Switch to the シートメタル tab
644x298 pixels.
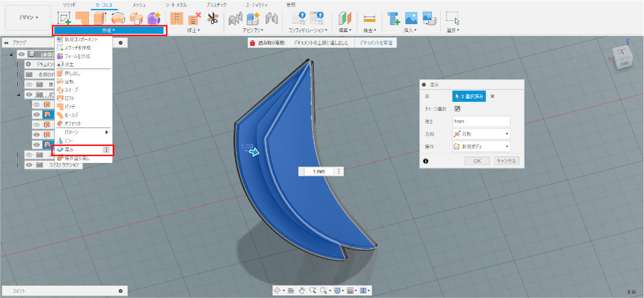tap(176, 5)
